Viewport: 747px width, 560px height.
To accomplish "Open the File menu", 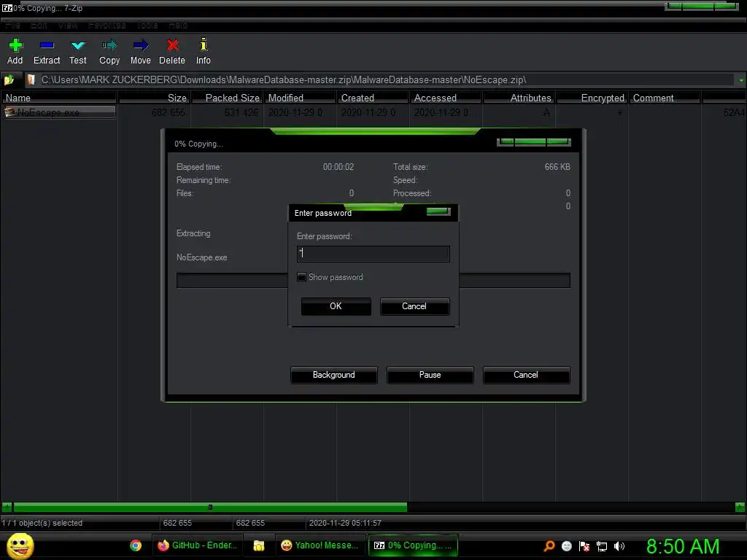I will pos(13,26).
